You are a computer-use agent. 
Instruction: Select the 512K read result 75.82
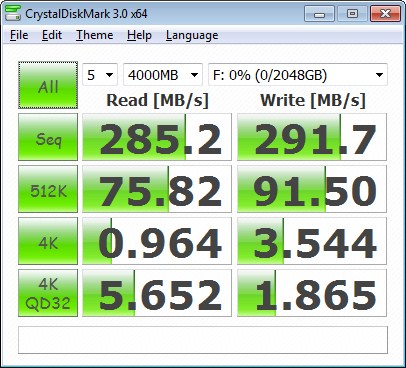tap(157, 189)
